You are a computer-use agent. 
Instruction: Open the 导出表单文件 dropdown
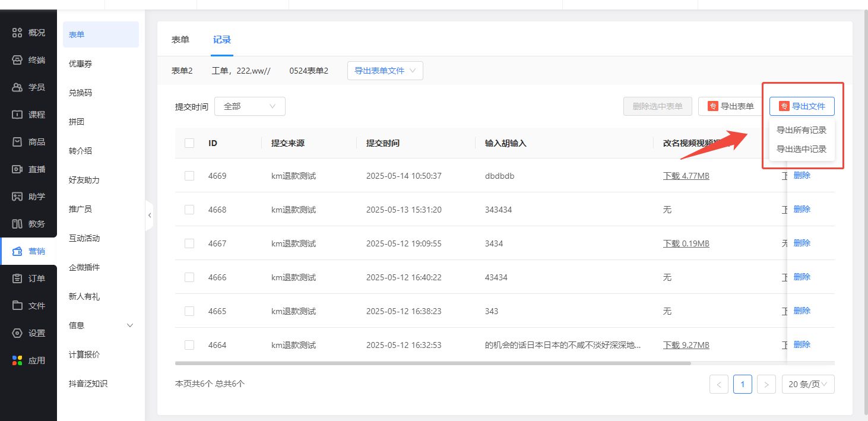(385, 71)
